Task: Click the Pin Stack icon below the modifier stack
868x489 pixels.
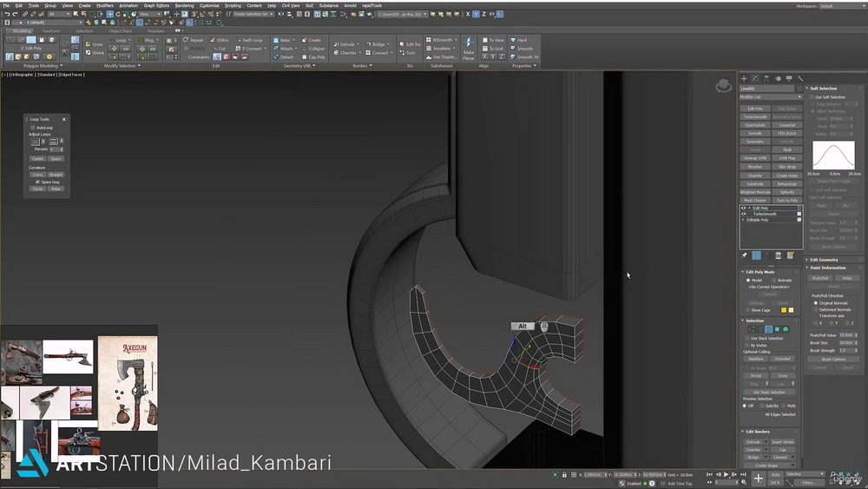Action: click(x=744, y=255)
